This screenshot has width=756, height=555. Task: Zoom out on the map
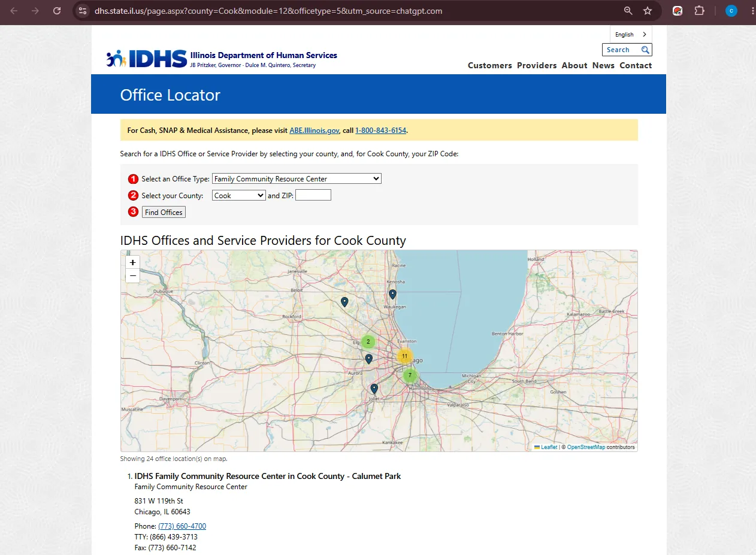132,275
